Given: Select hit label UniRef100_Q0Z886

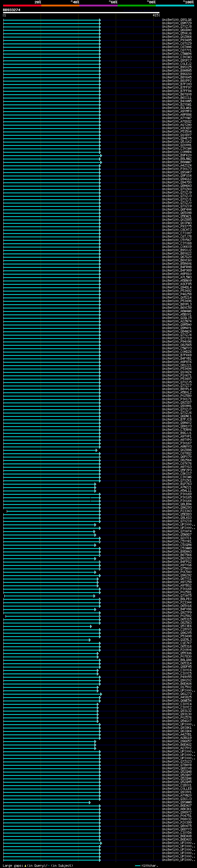Looking at the screenshot, I should [x=177, y=450].
